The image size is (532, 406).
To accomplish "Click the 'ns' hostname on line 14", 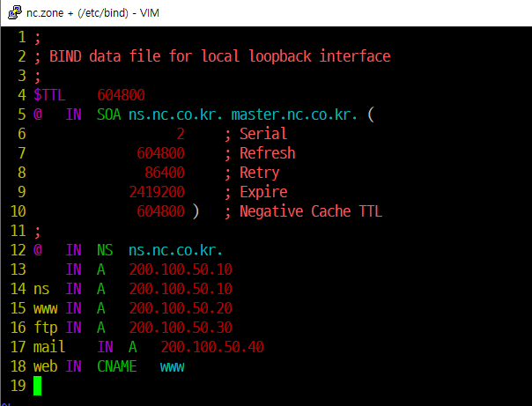I will [41, 290].
